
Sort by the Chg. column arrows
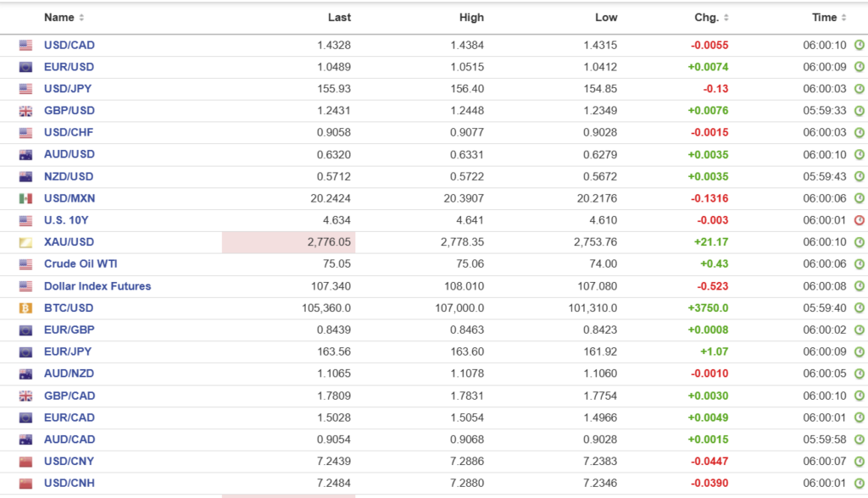(726, 18)
